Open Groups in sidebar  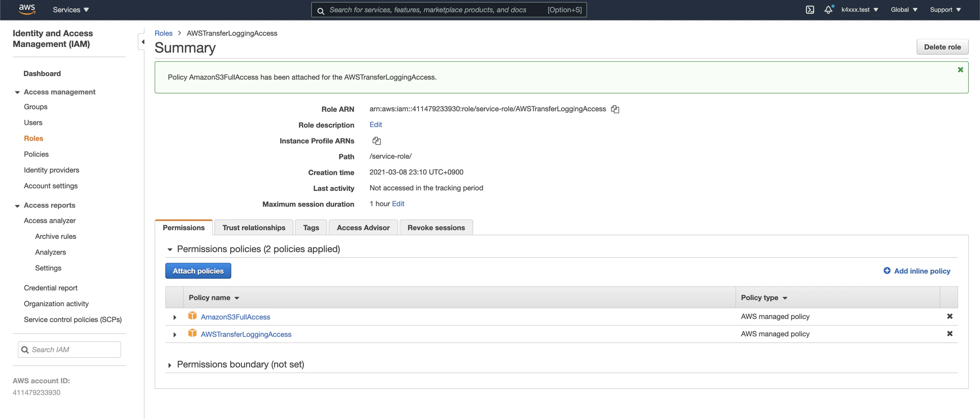36,107
